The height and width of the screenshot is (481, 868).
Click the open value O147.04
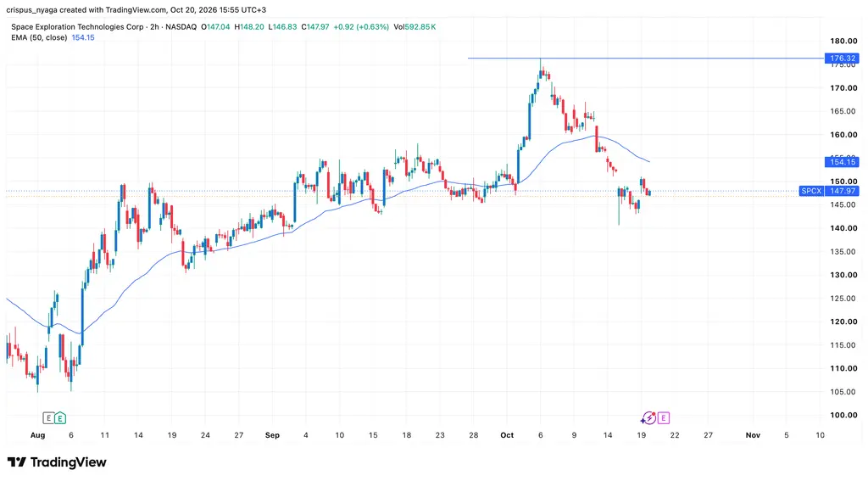click(x=215, y=26)
